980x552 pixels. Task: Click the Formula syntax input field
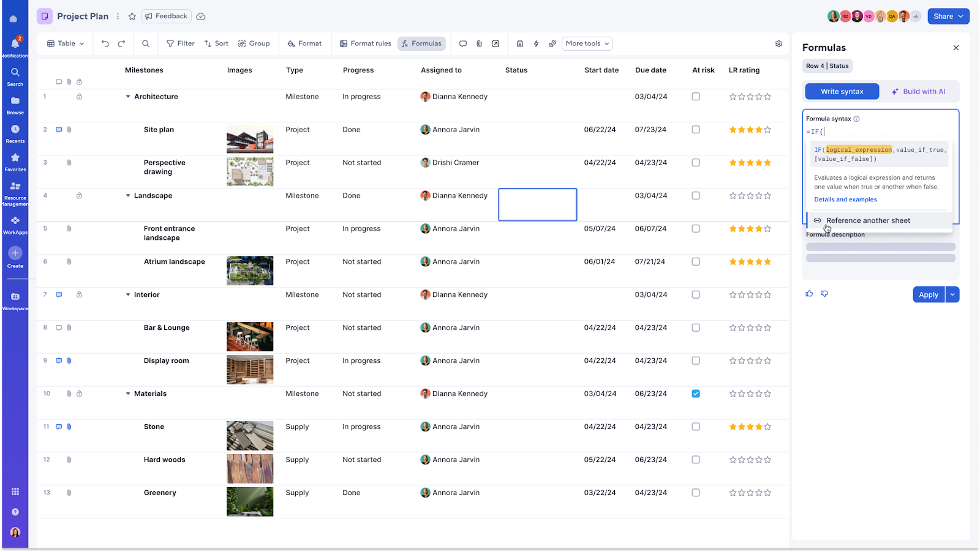(x=880, y=132)
